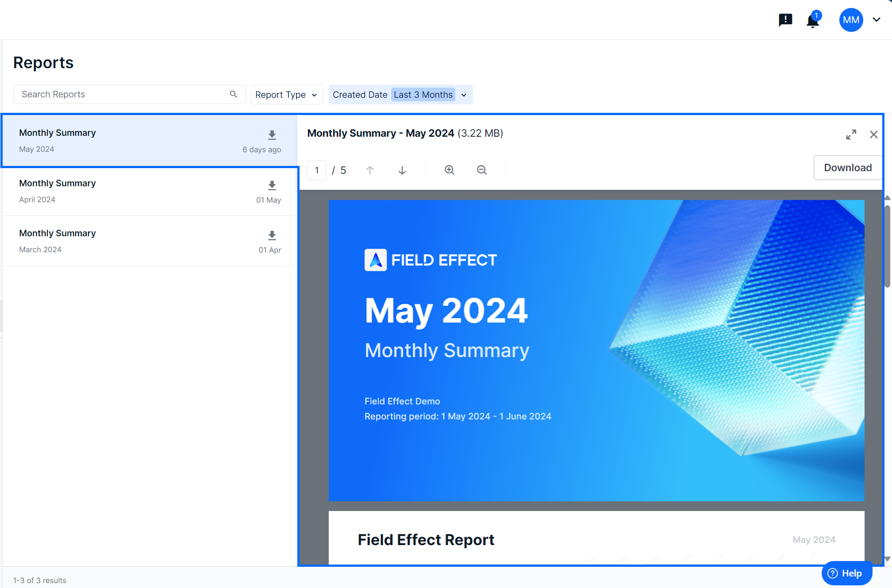This screenshot has width=892, height=588.
Task: Click download icon for April 2024 summary
Action: [x=272, y=185]
